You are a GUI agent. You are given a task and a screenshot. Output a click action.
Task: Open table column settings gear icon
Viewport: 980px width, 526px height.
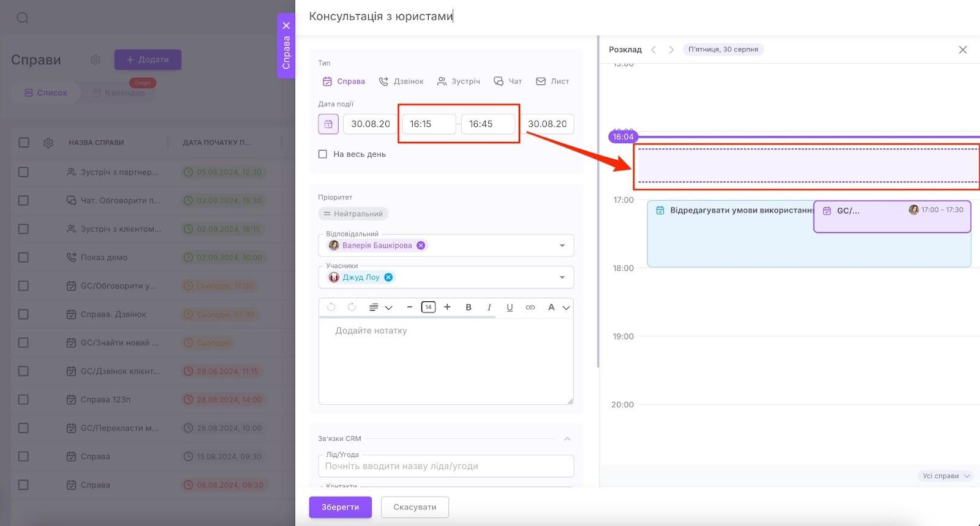tap(48, 143)
